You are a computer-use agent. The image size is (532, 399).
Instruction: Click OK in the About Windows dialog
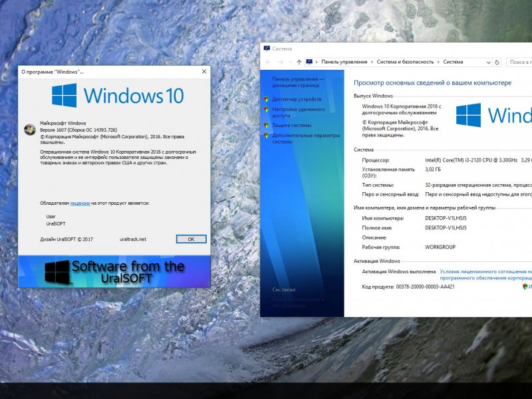coord(191,239)
